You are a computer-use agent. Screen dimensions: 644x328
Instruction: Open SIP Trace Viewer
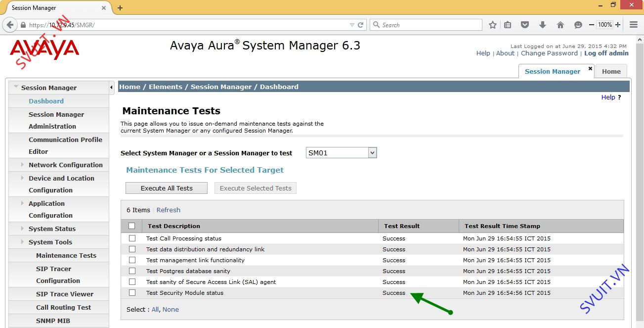[x=65, y=294]
